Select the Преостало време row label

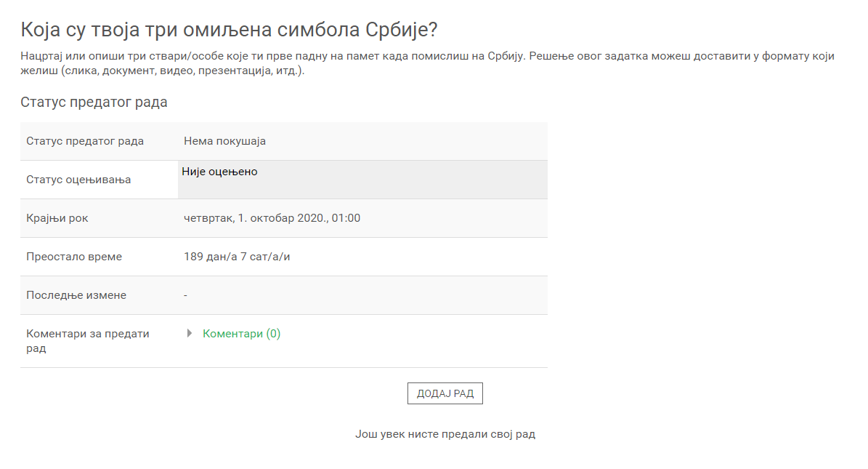point(74,257)
